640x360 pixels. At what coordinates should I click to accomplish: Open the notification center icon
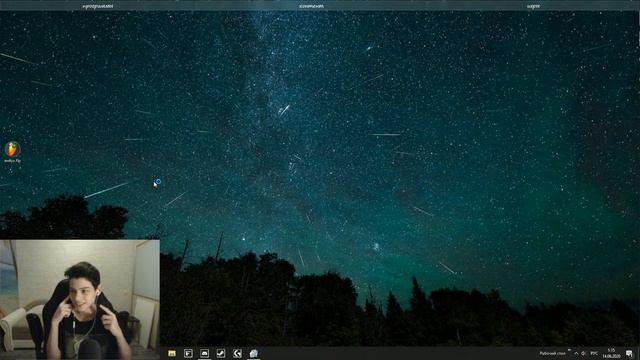[x=629, y=353]
